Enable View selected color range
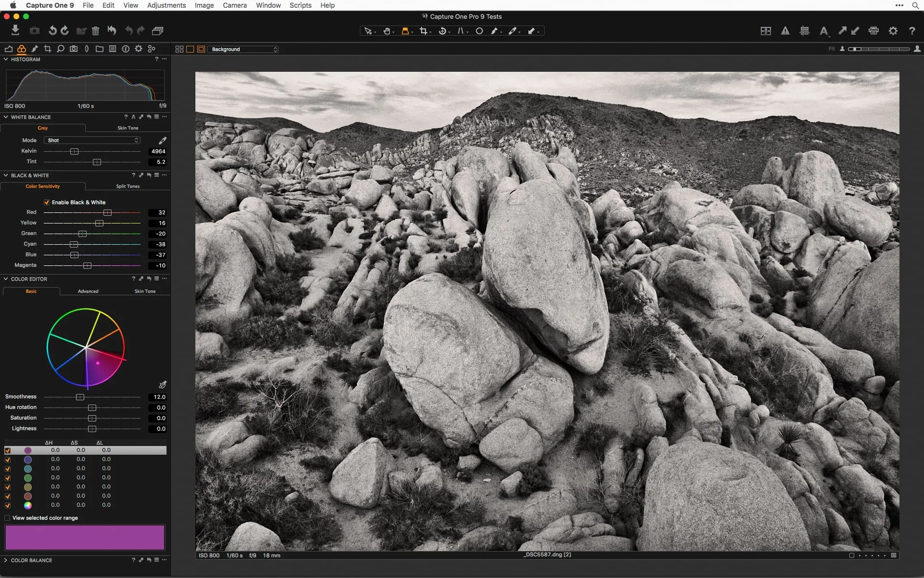Screen dimensions: 924x578 [7, 518]
